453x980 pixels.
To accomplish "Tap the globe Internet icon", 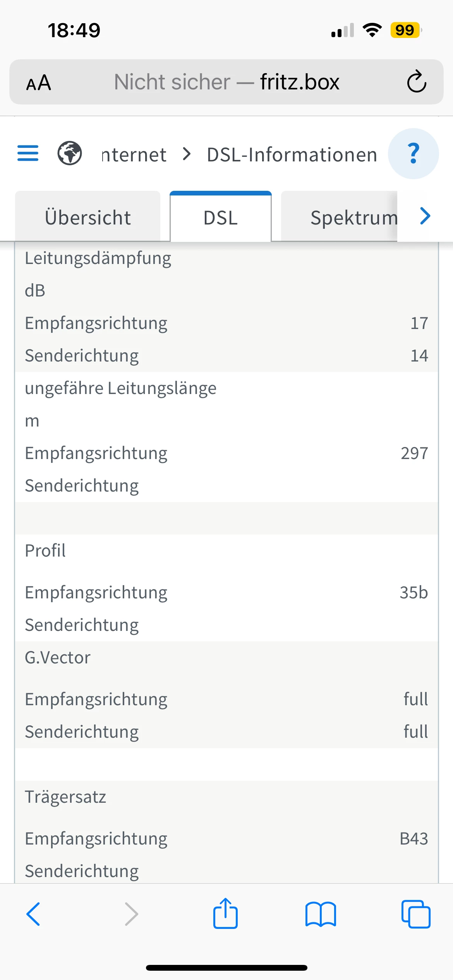I will click(x=70, y=153).
